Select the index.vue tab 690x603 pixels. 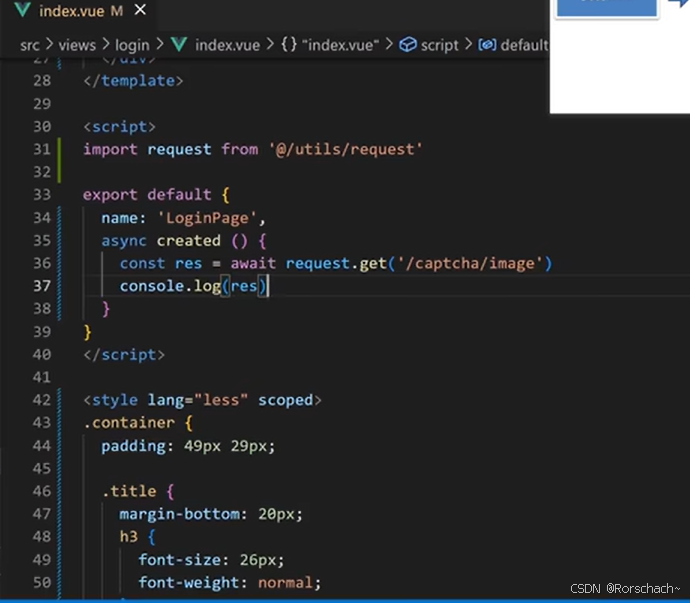pos(81,10)
